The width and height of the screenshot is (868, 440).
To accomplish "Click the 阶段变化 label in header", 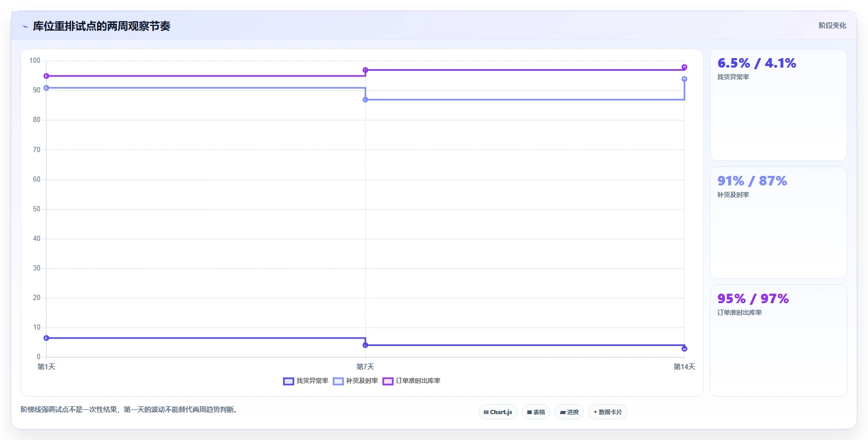I will 833,25.
